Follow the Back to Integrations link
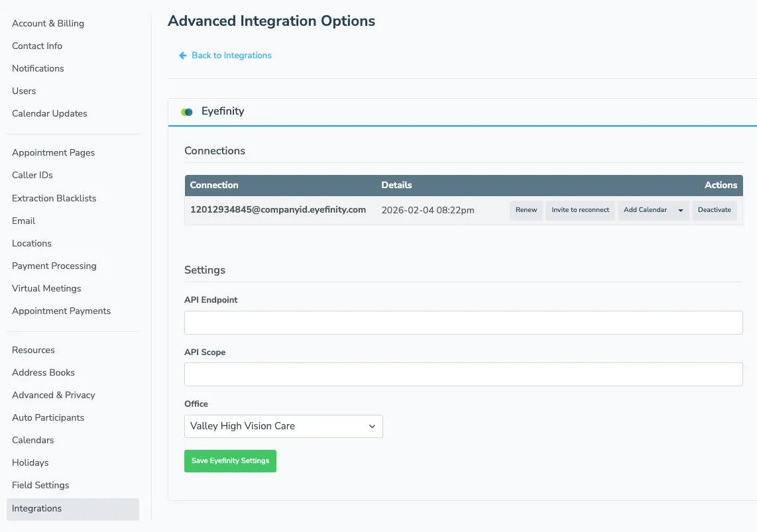Image resolution: width=757 pixels, height=532 pixels. tap(231, 56)
